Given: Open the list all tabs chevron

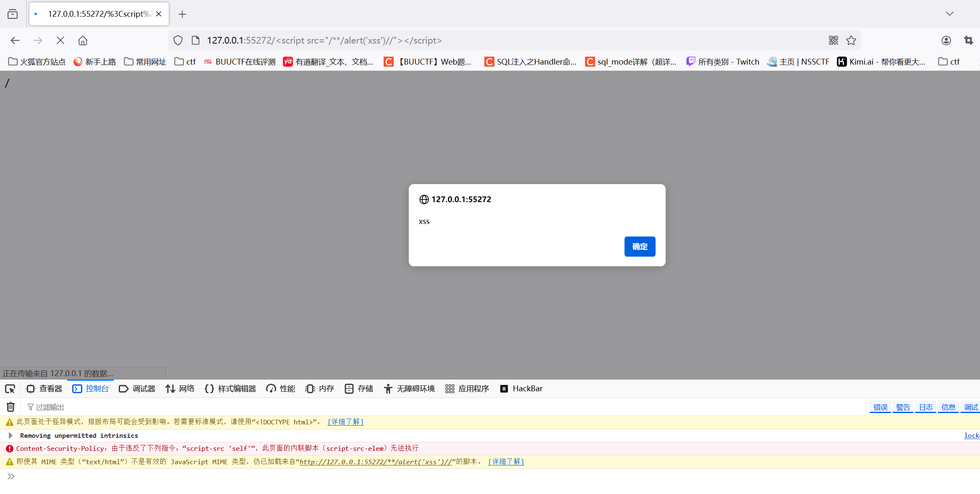Looking at the screenshot, I should coord(950,14).
